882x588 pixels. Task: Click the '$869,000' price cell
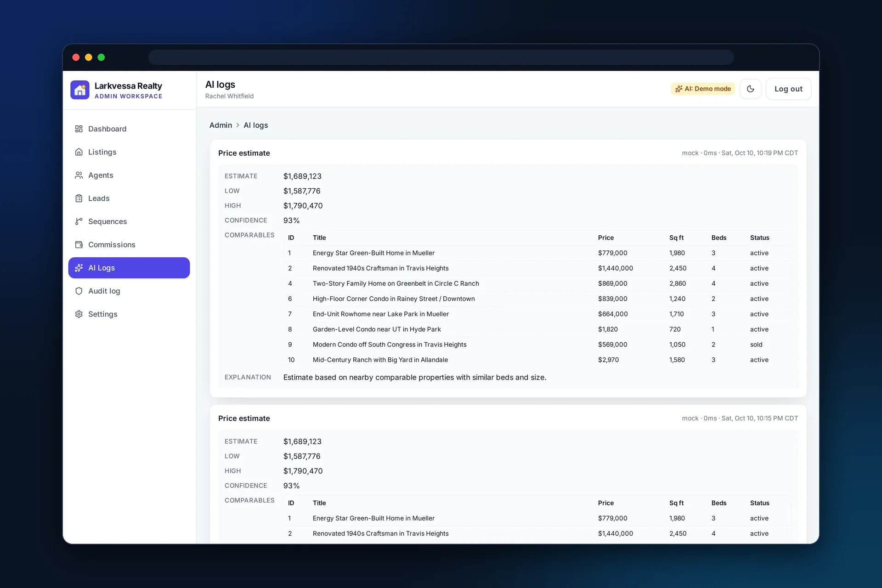(x=612, y=283)
